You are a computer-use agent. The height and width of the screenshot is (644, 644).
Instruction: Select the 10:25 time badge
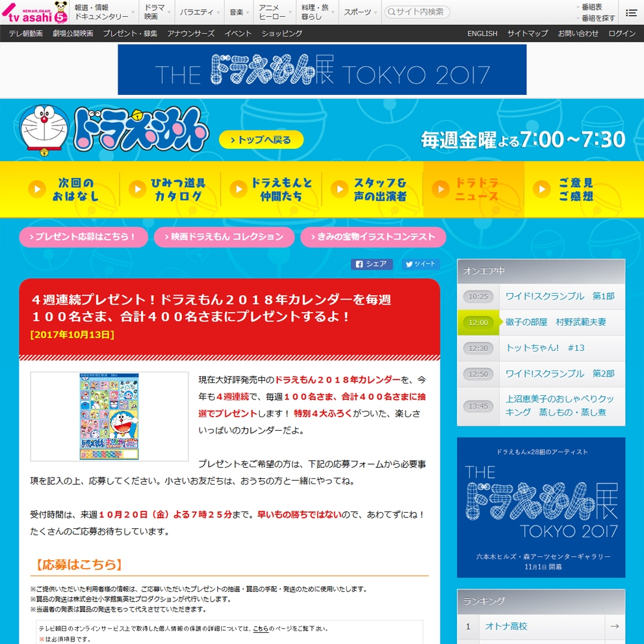click(x=478, y=296)
